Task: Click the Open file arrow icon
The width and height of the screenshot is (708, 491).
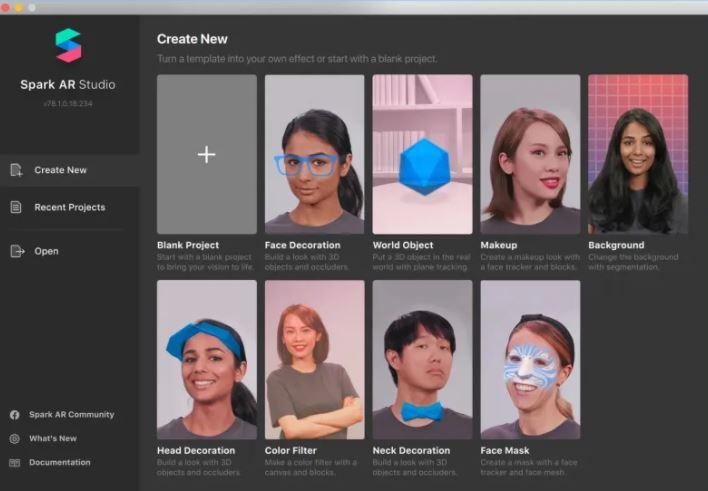Action: pyautogui.click(x=16, y=251)
